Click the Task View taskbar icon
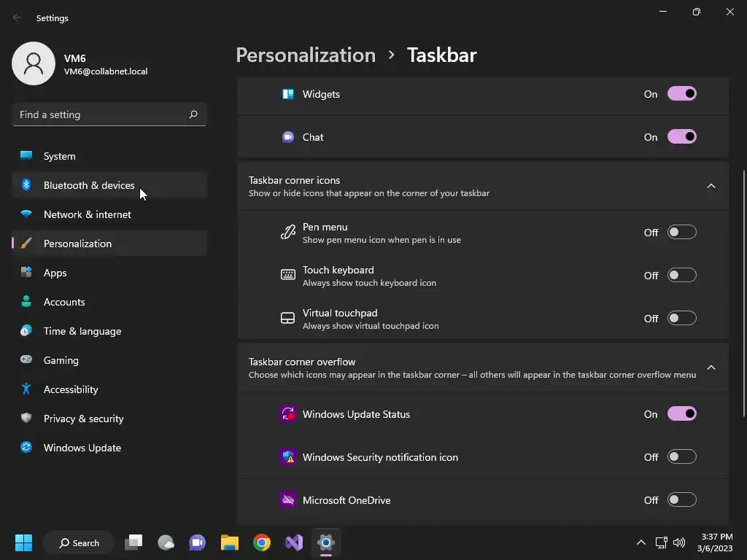Viewport: 747px width, 560px height. click(x=133, y=542)
